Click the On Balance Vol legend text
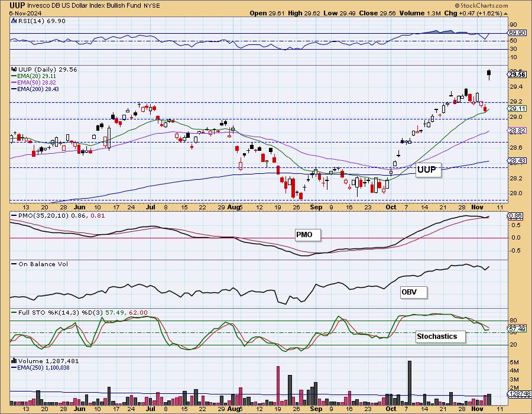 [x=43, y=264]
